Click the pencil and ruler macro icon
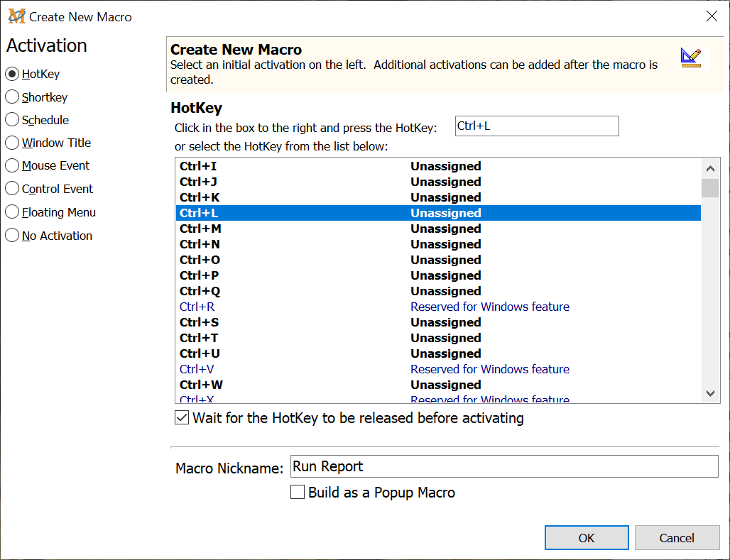The height and width of the screenshot is (560, 730). pos(690,57)
